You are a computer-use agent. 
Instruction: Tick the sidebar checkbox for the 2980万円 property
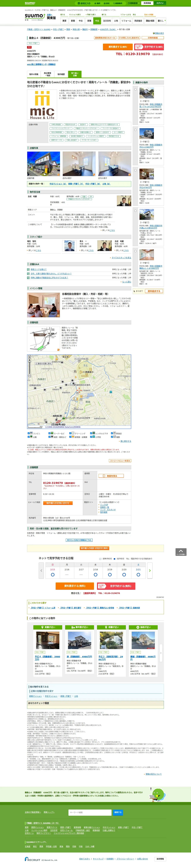136,130
